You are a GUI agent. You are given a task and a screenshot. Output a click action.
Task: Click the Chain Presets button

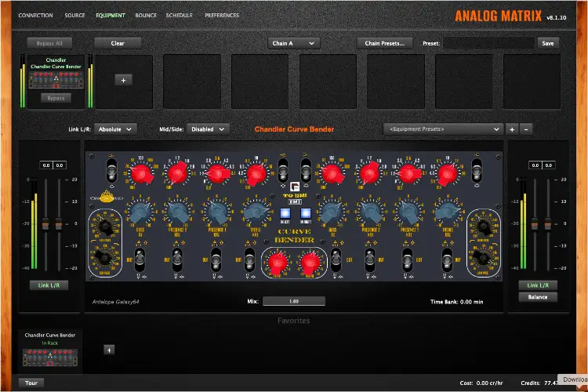[x=384, y=43]
